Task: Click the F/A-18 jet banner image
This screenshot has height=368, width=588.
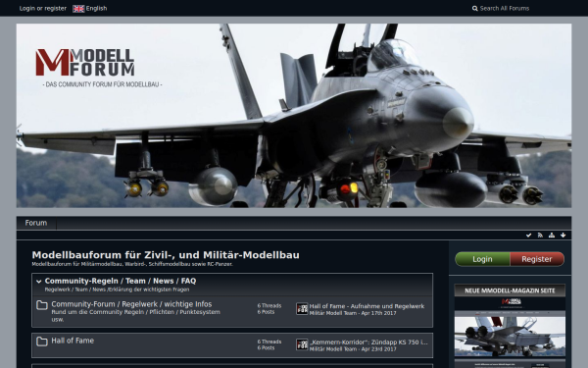Action: pos(294,116)
